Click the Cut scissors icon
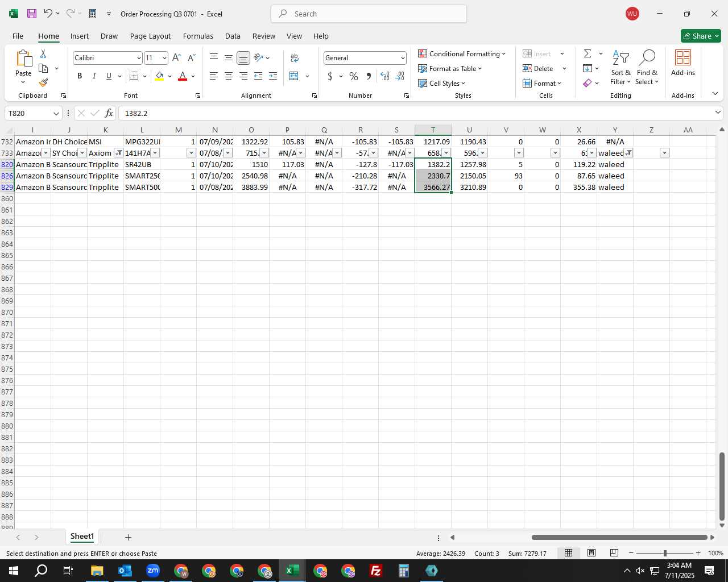 point(43,53)
